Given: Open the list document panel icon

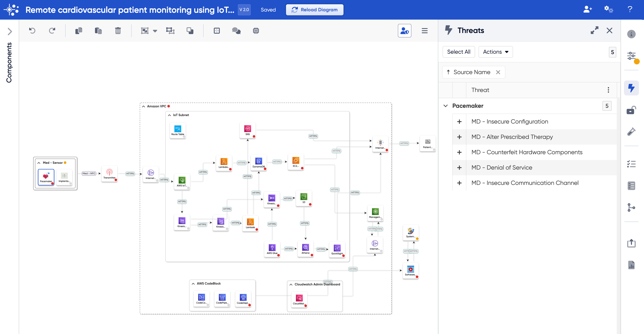Looking at the screenshot, I should coord(631,186).
